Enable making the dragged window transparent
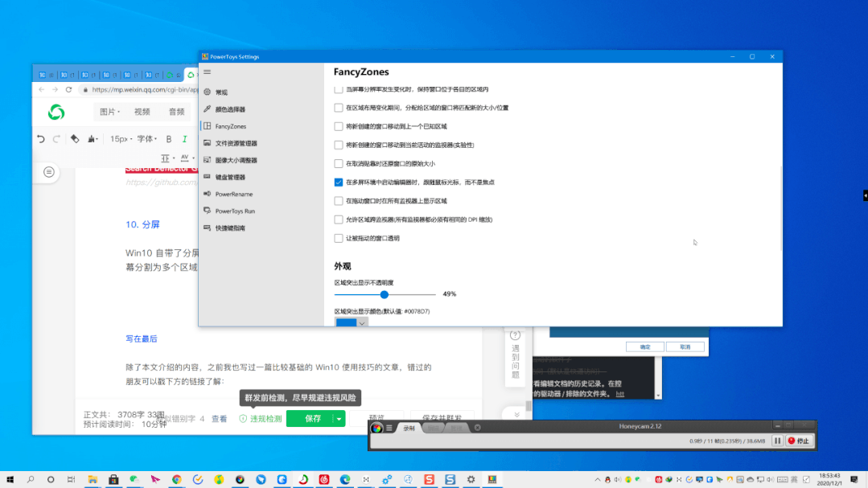 (x=338, y=238)
